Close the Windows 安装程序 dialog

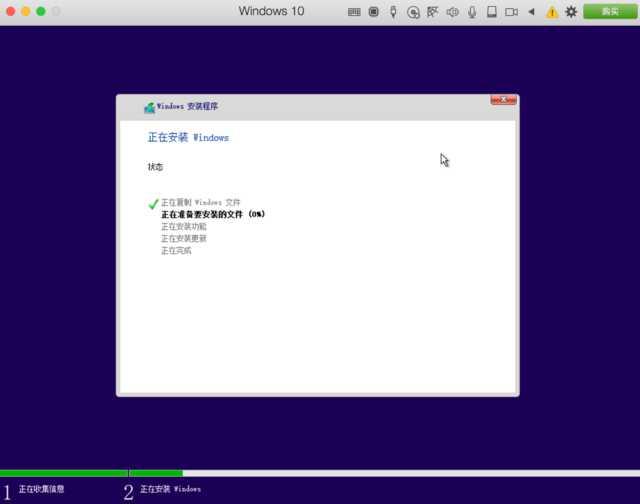[504, 100]
